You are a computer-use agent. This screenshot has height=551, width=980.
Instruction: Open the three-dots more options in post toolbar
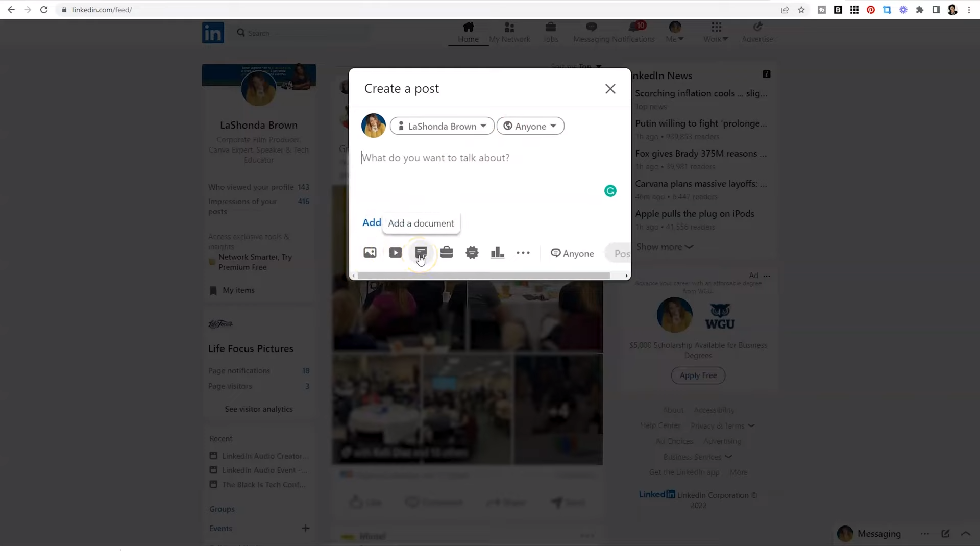523,253
